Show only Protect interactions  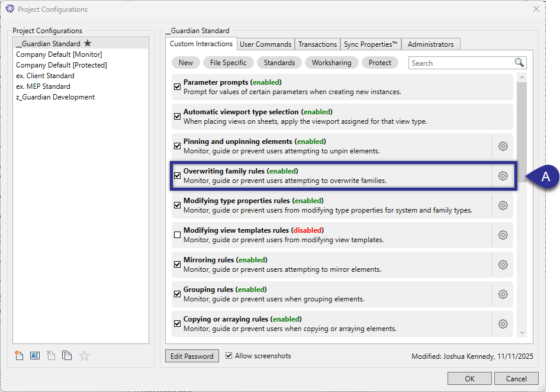(379, 62)
